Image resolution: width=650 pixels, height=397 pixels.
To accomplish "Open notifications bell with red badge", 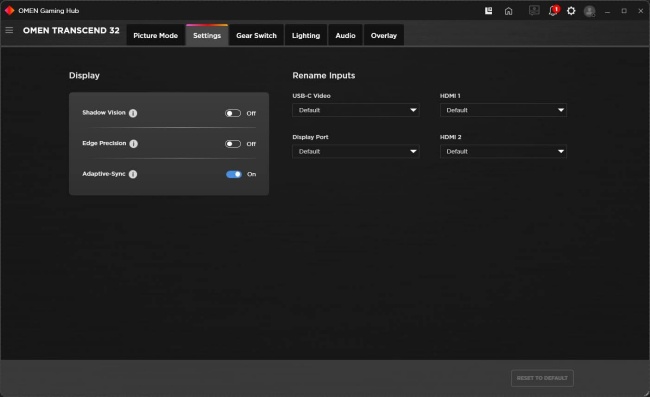I will click(553, 10).
